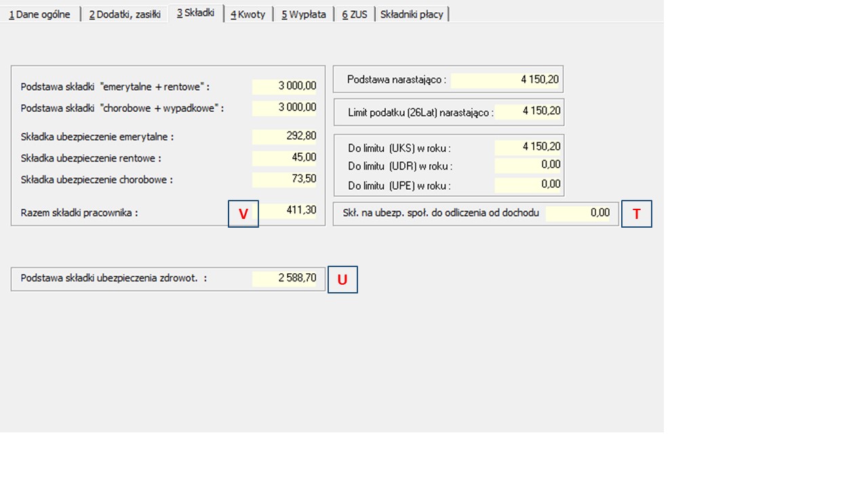The width and height of the screenshot is (868, 488).
Task: Click the red U marker box
Action: (342, 279)
